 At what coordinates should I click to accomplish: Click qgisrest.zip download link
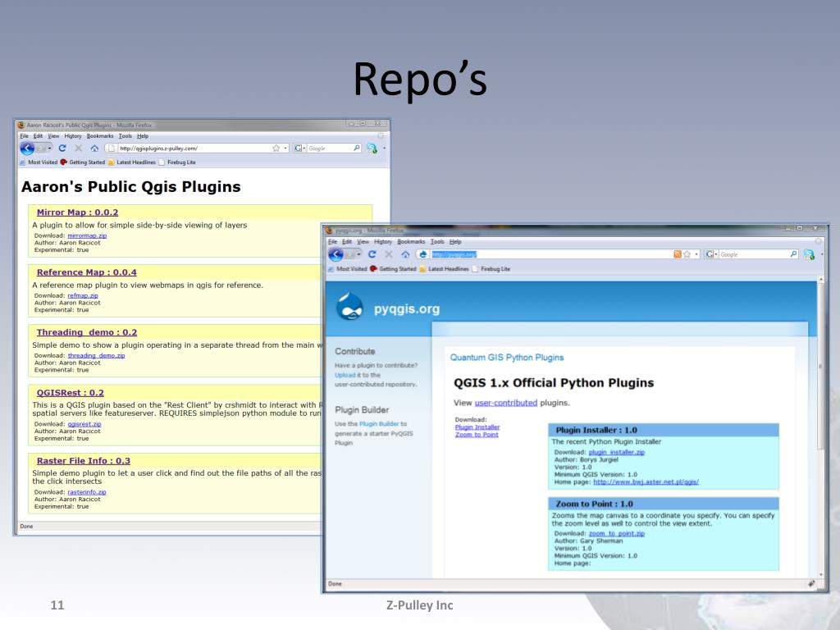click(x=84, y=424)
